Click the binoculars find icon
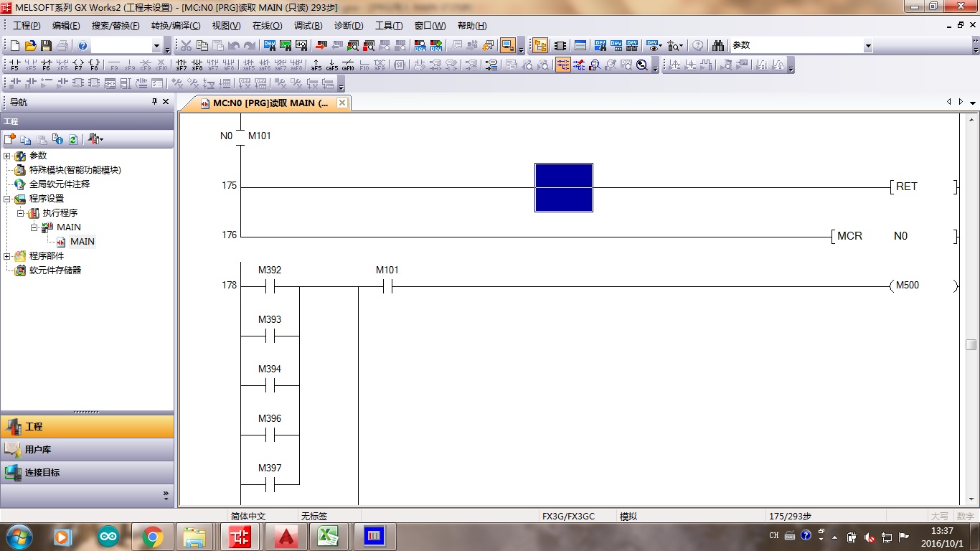Viewport: 980px width, 551px height. (718, 46)
